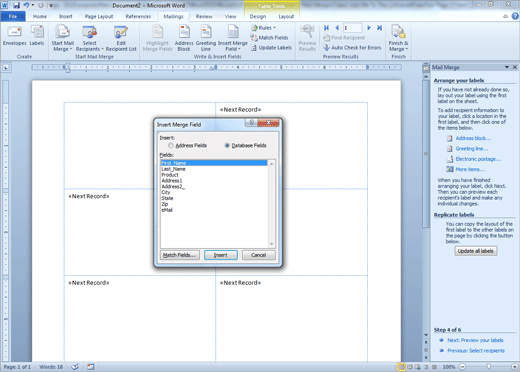The width and height of the screenshot is (520, 372).
Task: Click Auto Check for Errors
Action: [352, 48]
